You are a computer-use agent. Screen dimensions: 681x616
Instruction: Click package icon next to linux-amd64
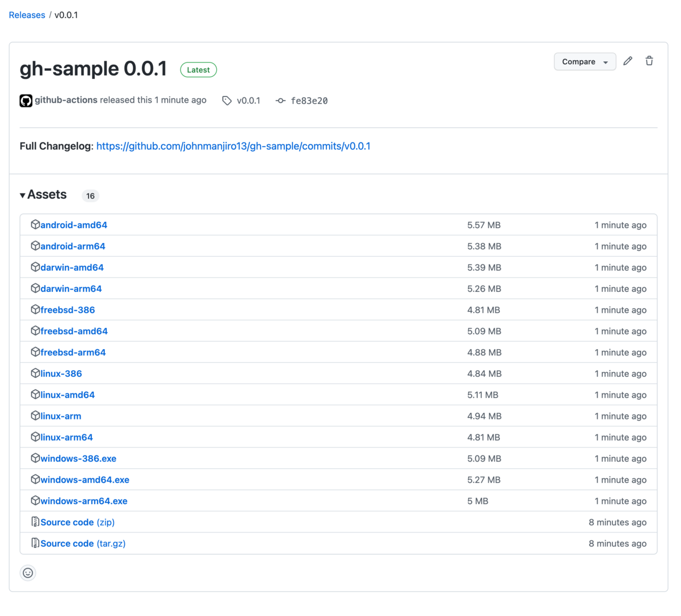(35, 394)
